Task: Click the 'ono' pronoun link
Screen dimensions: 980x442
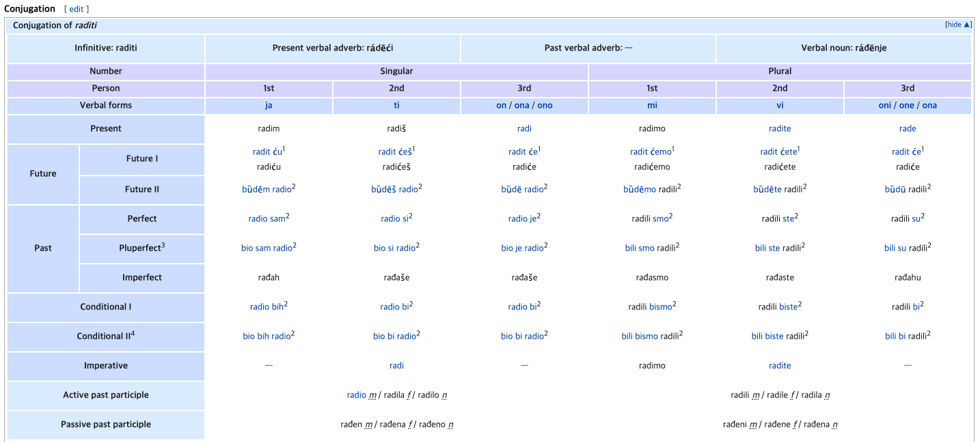Action: pos(545,106)
